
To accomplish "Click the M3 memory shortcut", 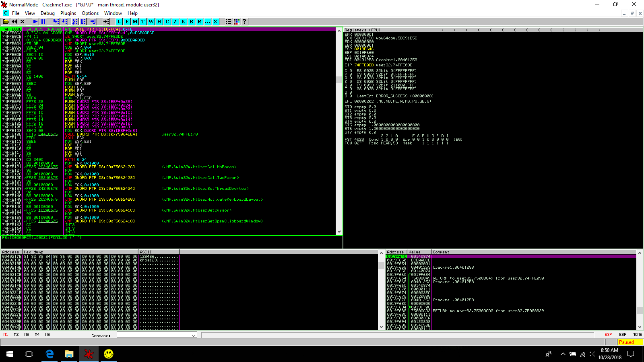I will [x=27, y=335].
